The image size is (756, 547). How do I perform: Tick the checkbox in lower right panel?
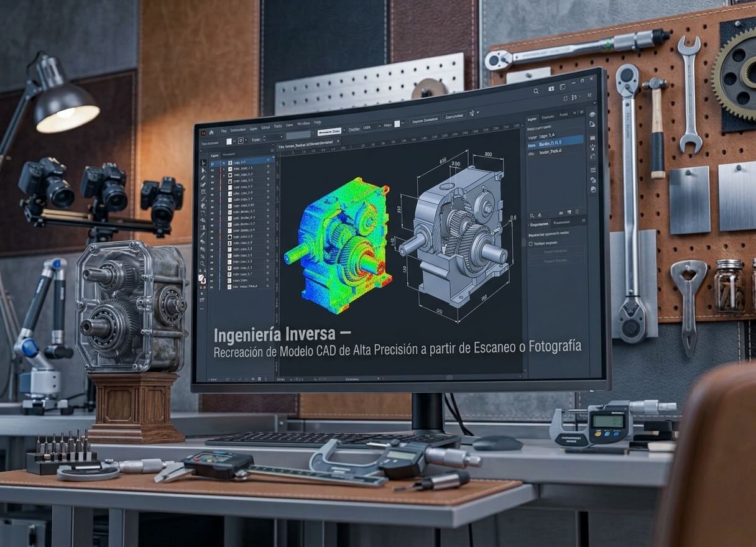coord(530,244)
